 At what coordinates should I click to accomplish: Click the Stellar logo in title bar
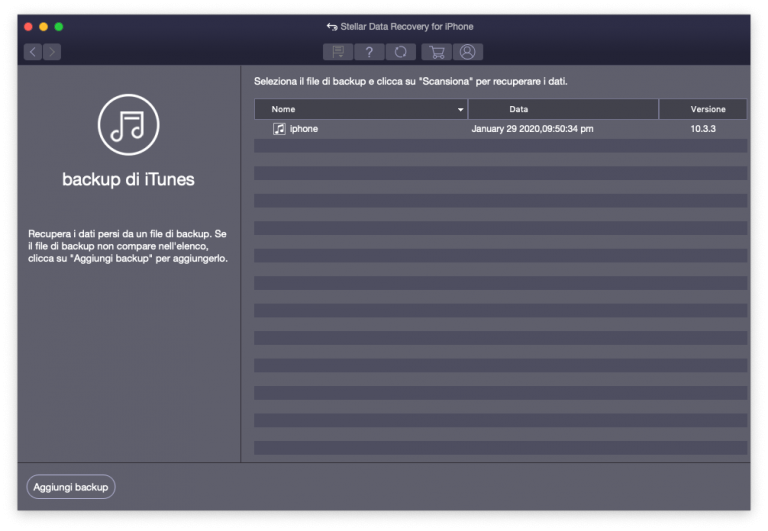pyautogui.click(x=332, y=26)
